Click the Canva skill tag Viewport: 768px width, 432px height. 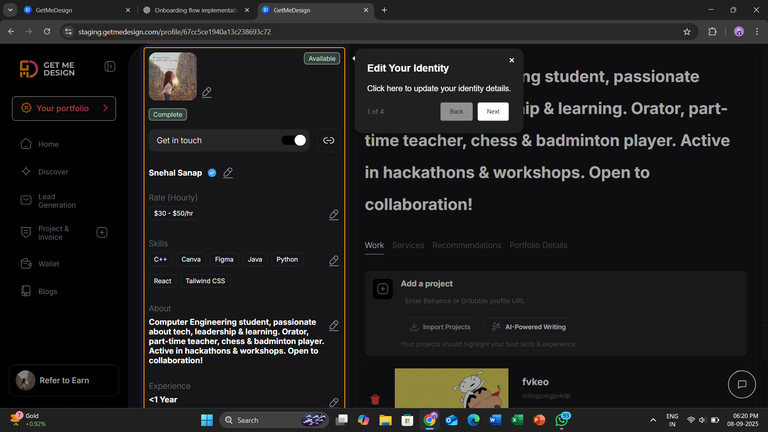pyautogui.click(x=191, y=260)
